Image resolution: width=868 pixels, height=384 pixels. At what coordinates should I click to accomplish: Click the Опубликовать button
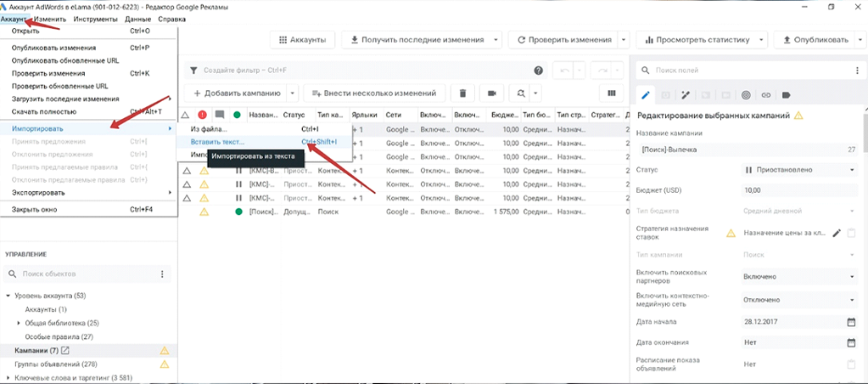click(x=816, y=40)
